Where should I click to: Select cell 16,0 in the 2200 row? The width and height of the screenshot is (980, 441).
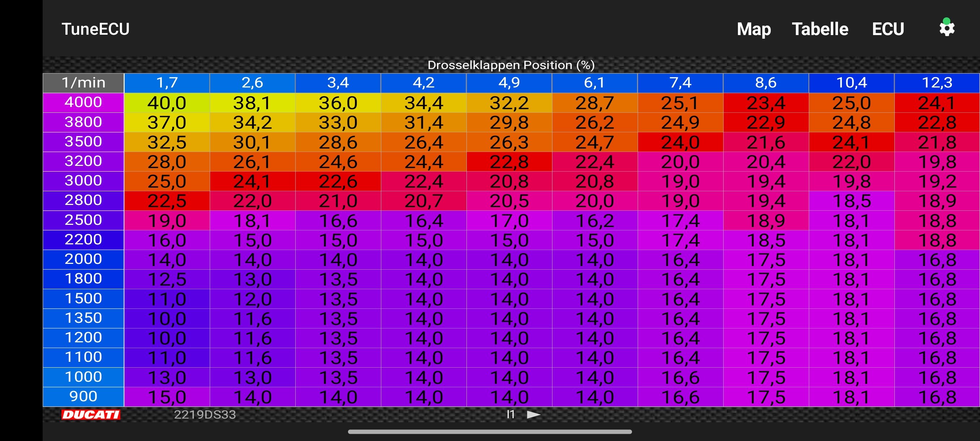click(167, 240)
